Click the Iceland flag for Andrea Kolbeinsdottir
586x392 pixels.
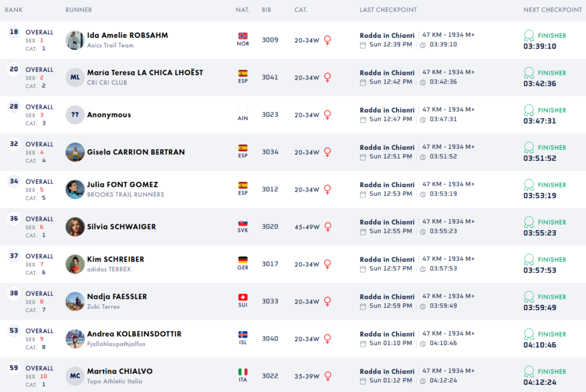[243, 335]
